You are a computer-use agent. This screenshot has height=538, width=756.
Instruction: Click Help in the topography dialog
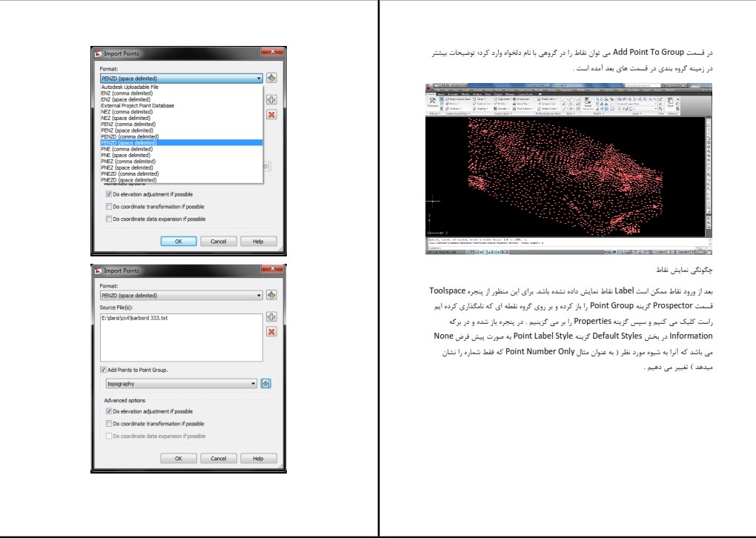(259, 458)
